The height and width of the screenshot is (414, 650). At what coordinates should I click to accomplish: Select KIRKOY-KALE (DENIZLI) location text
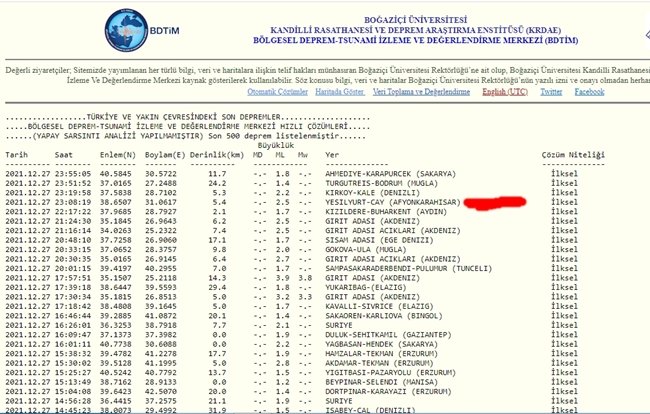pos(373,193)
